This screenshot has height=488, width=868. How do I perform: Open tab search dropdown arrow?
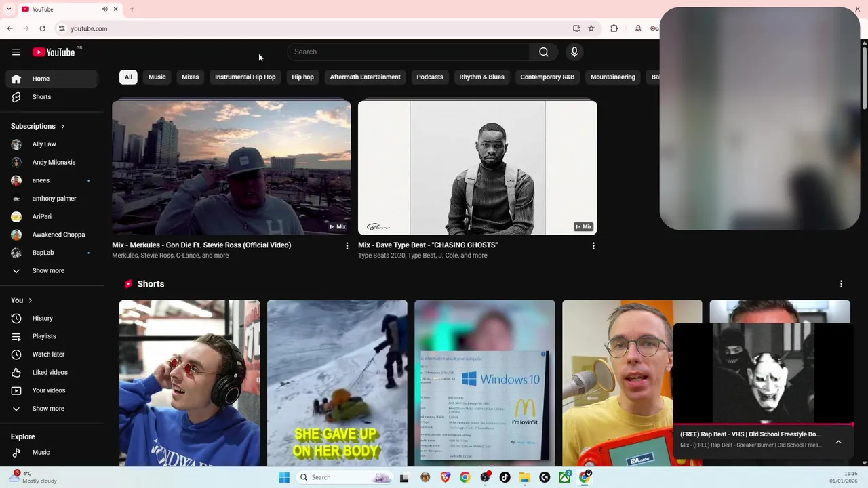tap(9, 9)
